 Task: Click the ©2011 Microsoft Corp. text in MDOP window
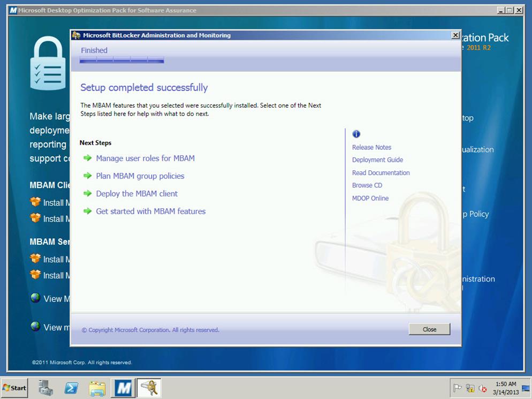[x=82, y=363]
